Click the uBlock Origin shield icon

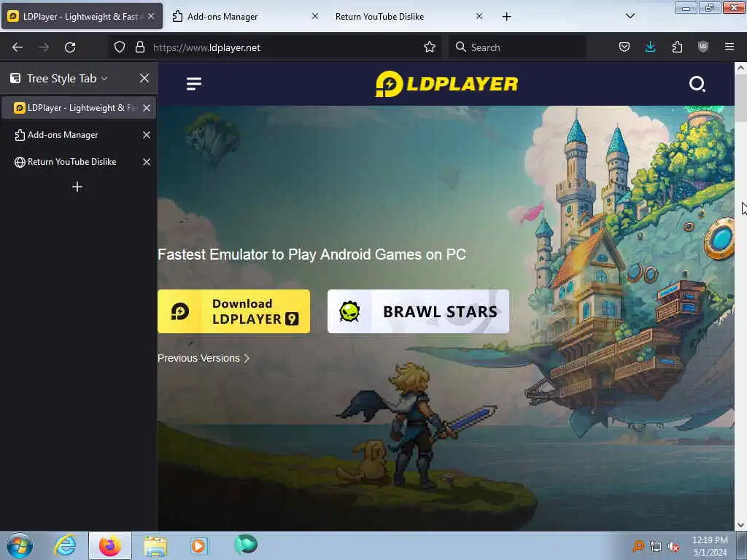click(x=703, y=47)
